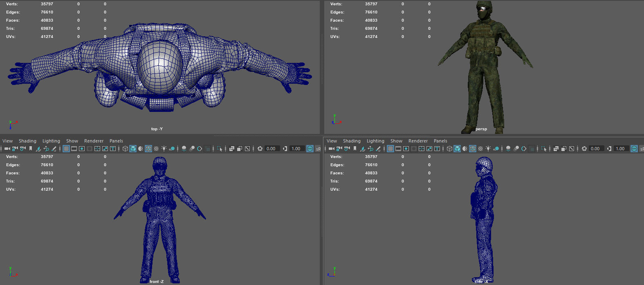Toggle Multisample Anti-aliasing in front view toolbar
The image size is (644, 285).
tap(200, 149)
